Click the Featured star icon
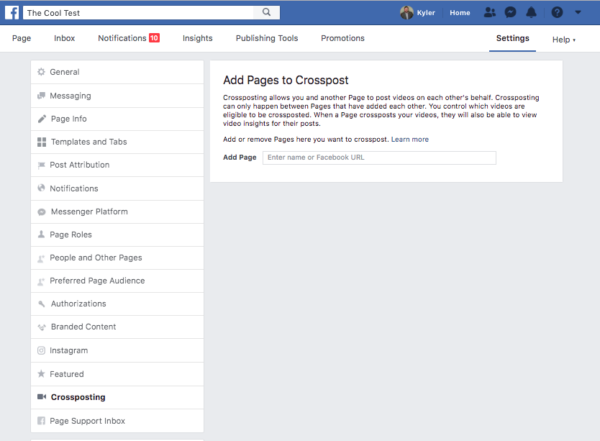600x441 pixels. point(41,374)
